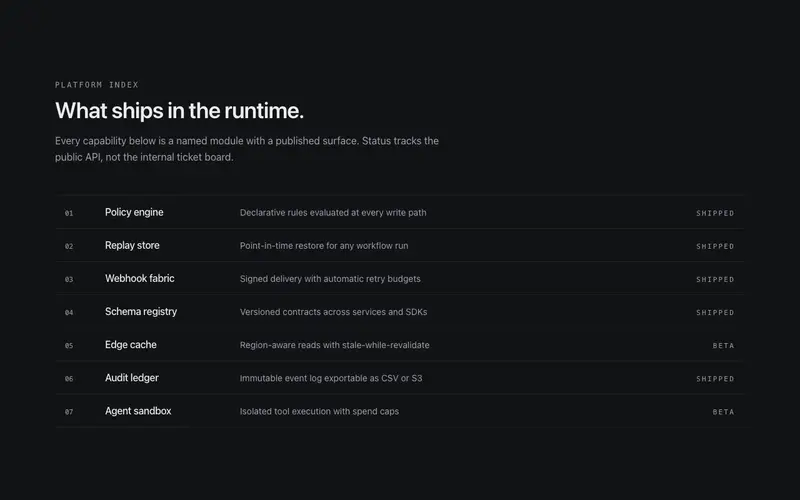Viewport: 800px width, 500px height.
Task: Open the Policy engine module name
Action: coord(134,212)
